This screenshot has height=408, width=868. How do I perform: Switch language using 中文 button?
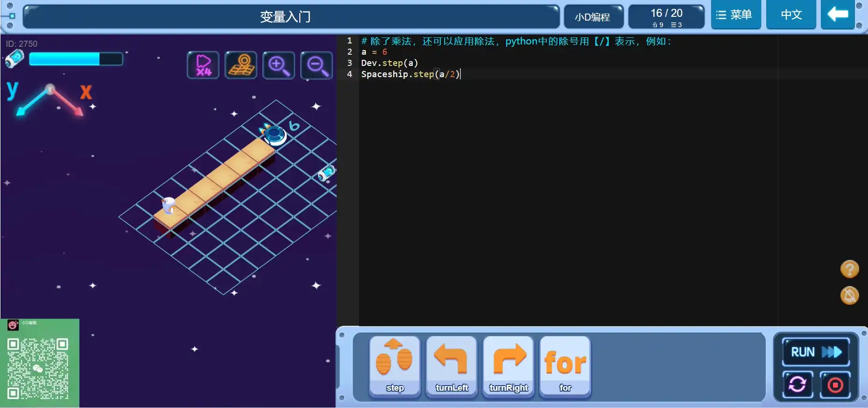pyautogui.click(x=791, y=15)
